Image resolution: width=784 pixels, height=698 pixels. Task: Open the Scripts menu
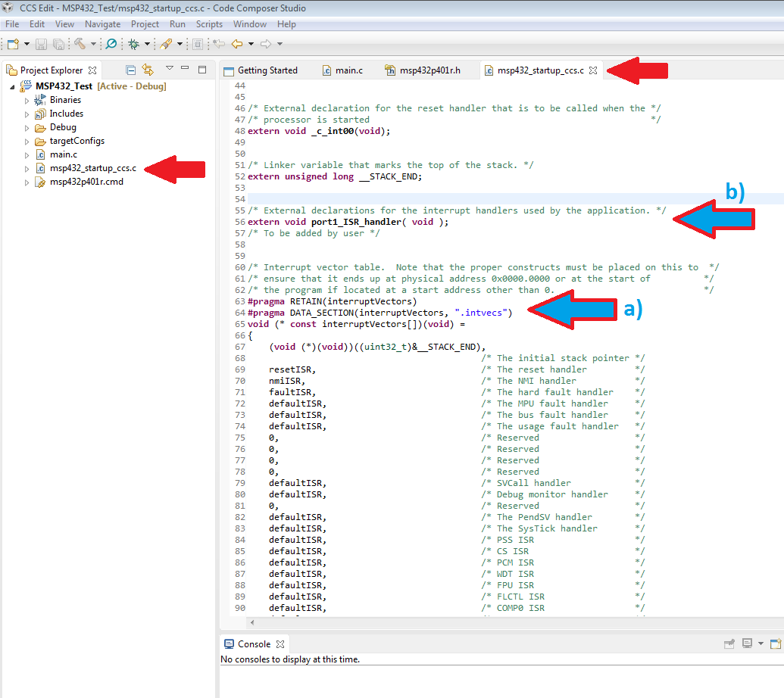point(209,24)
